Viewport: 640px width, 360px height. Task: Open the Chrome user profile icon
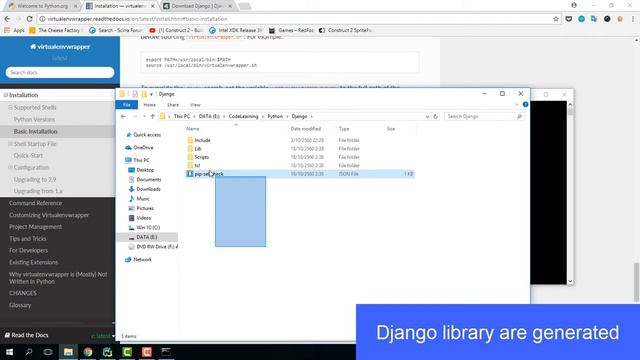tap(574, 5)
